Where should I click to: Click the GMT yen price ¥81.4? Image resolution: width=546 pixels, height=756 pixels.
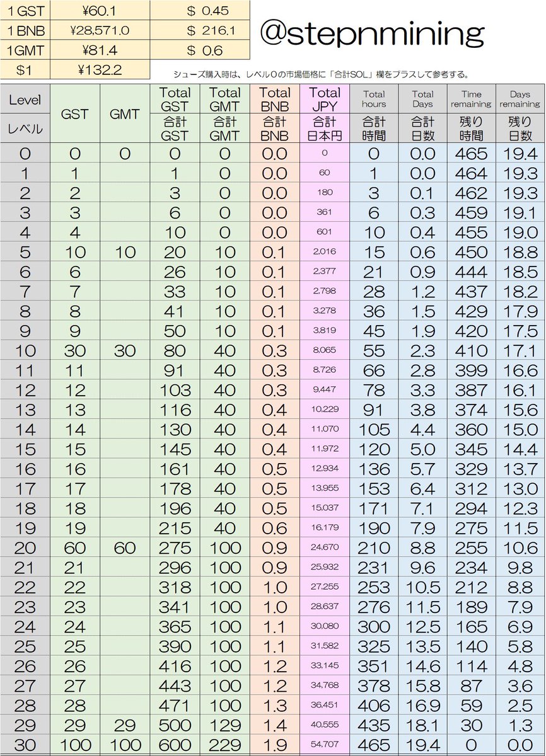click(x=100, y=50)
